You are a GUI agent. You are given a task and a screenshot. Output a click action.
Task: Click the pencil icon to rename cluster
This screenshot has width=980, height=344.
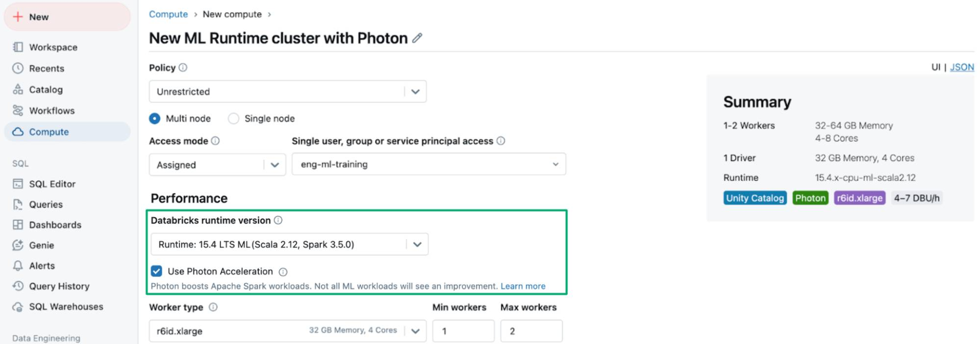click(417, 38)
